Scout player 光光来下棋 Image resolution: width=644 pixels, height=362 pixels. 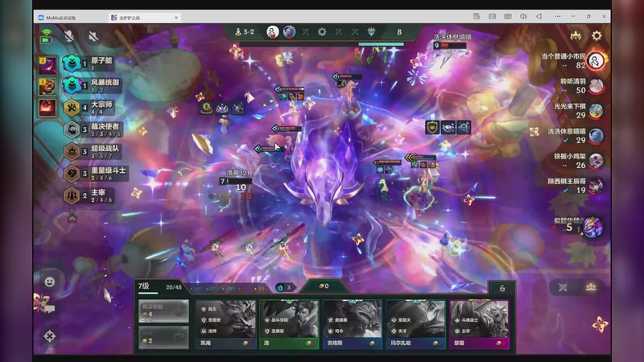click(578, 111)
